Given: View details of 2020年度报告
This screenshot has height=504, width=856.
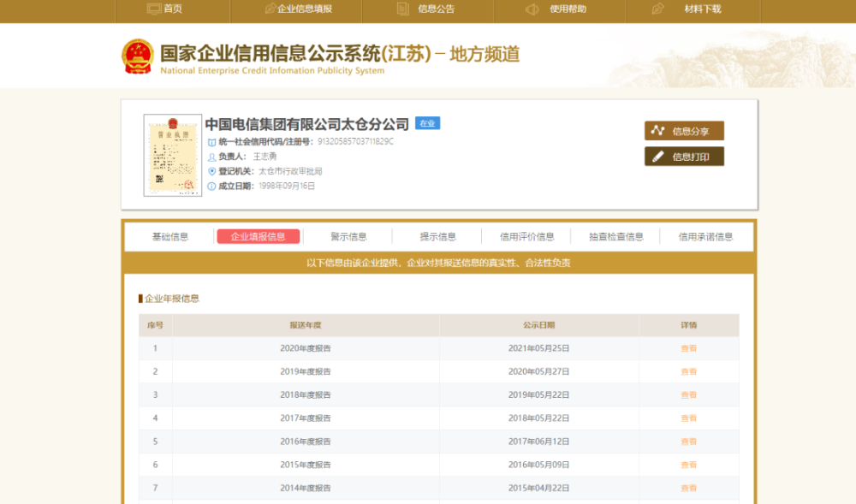Looking at the screenshot, I should (x=688, y=348).
